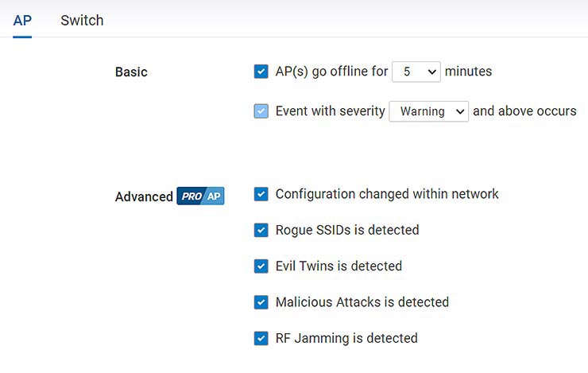The height and width of the screenshot is (373, 588).
Task: Open the offline minutes dropdown showing 5
Action: 416,72
